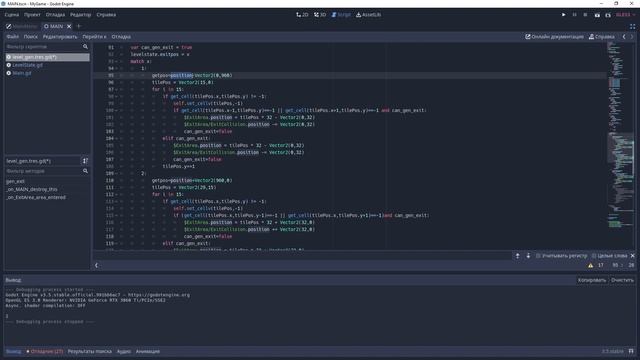Switch to Вывод bottom panel tab

(x=13, y=351)
